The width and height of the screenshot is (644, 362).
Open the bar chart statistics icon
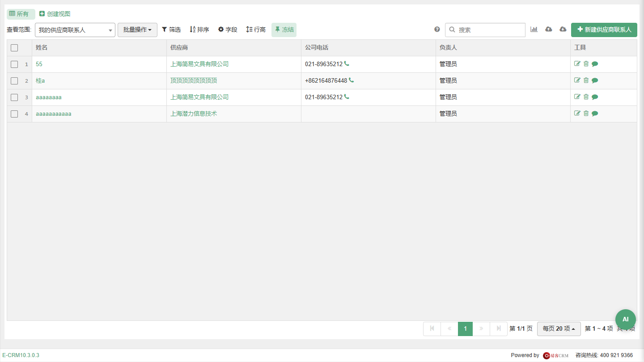534,29
